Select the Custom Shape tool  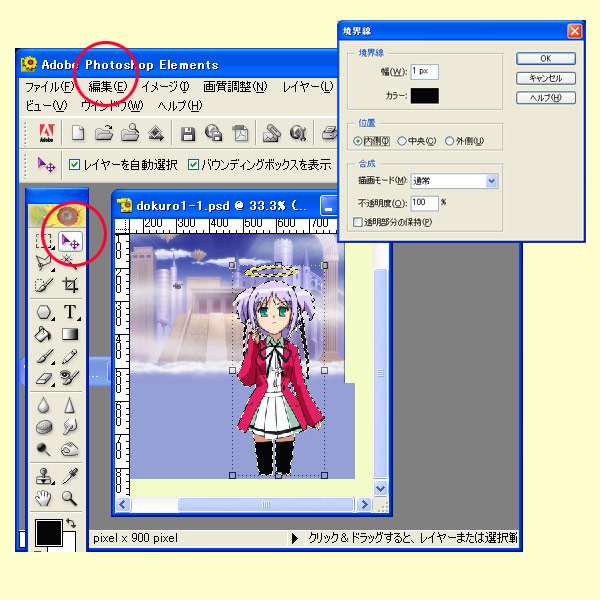(x=44, y=312)
